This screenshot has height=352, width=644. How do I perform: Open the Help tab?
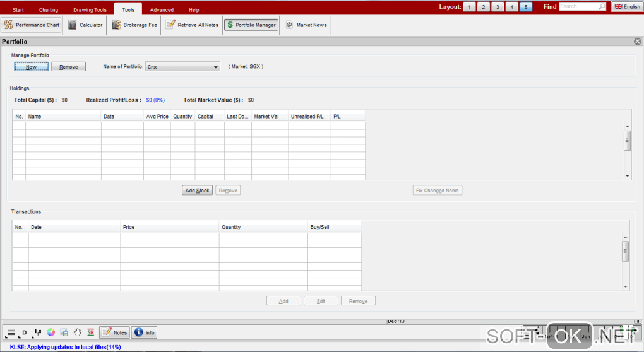(x=194, y=10)
